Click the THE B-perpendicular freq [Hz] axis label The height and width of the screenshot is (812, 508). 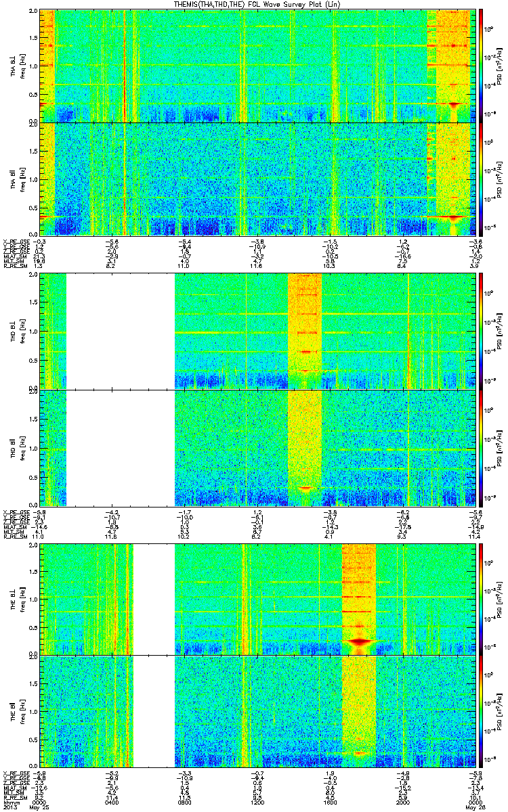point(22,599)
